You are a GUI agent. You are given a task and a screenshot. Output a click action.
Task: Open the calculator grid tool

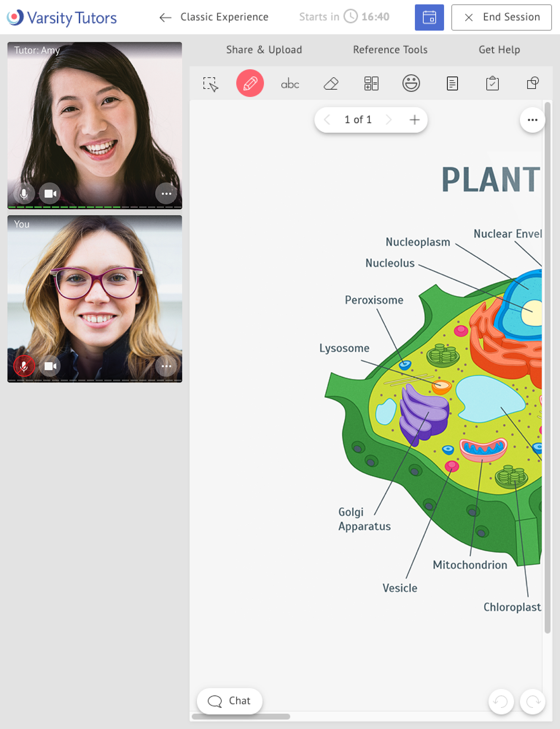click(x=371, y=83)
